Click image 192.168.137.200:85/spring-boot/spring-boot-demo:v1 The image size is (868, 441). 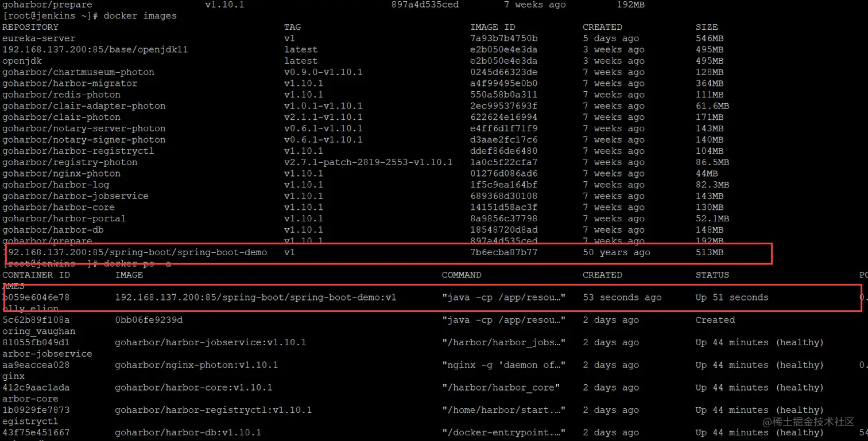pos(256,298)
